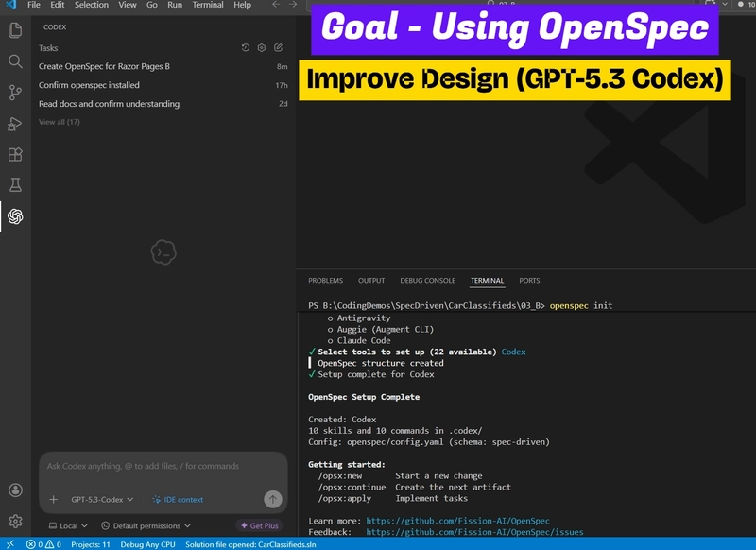756x550 pixels.
Task: Open the Local environment dropdown
Action: (x=68, y=526)
